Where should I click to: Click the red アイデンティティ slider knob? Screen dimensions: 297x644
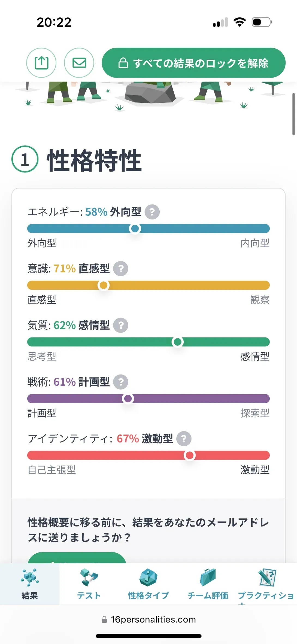click(190, 455)
